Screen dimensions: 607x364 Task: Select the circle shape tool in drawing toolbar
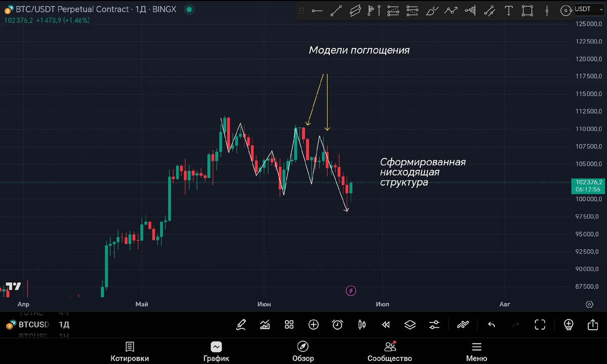(566, 11)
